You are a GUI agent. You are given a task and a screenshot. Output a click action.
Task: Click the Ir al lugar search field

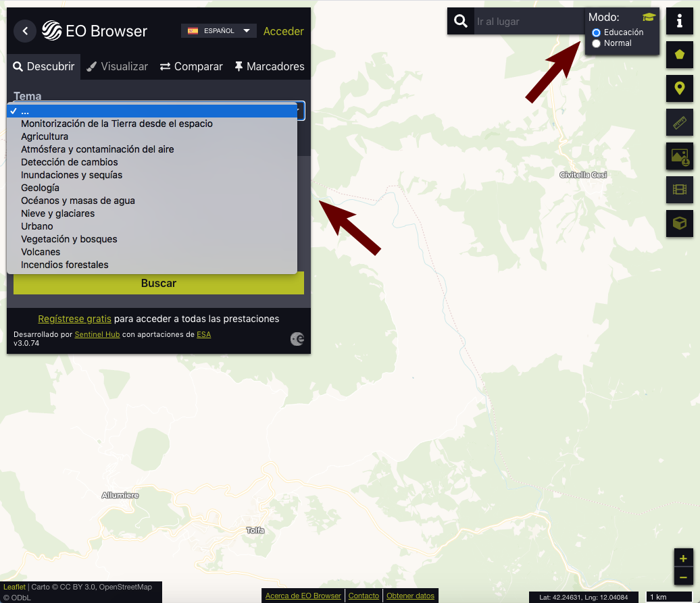click(527, 22)
